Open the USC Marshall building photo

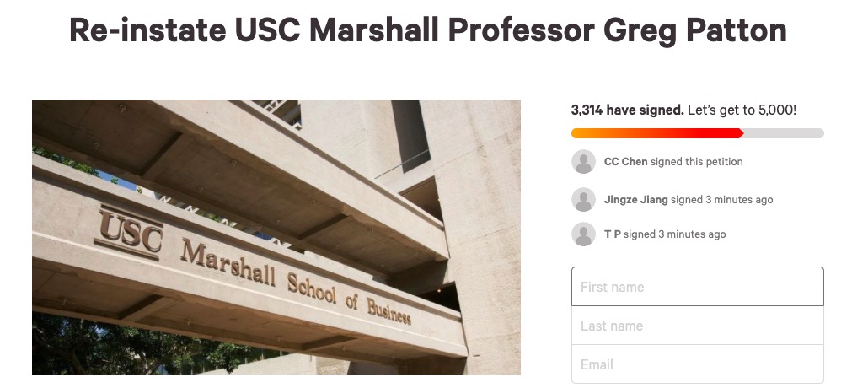pos(276,237)
